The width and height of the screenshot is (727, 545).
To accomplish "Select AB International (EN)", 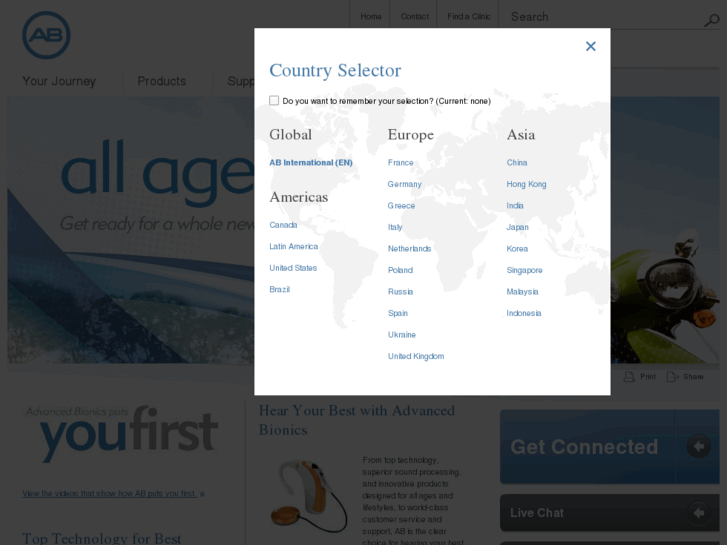I will pyautogui.click(x=311, y=163).
